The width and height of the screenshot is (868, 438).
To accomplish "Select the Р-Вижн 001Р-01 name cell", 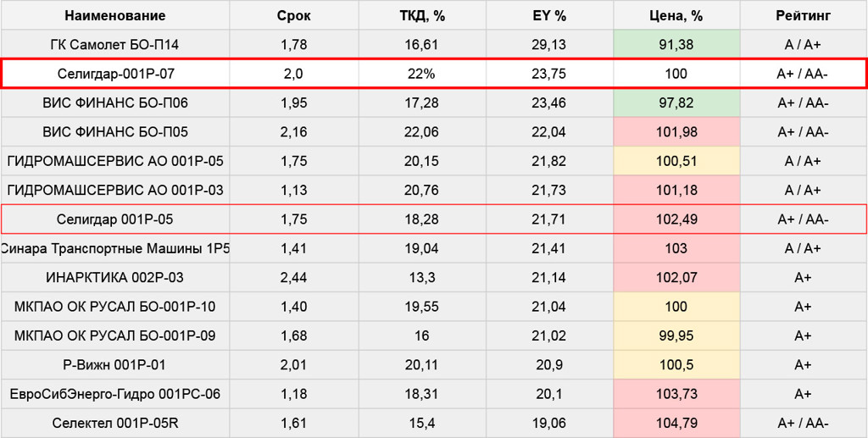I will tap(114, 364).
